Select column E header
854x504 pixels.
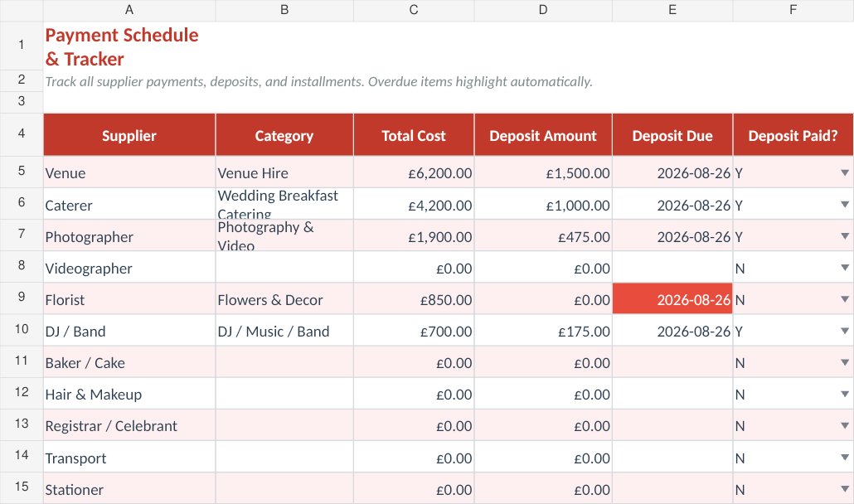coord(672,10)
